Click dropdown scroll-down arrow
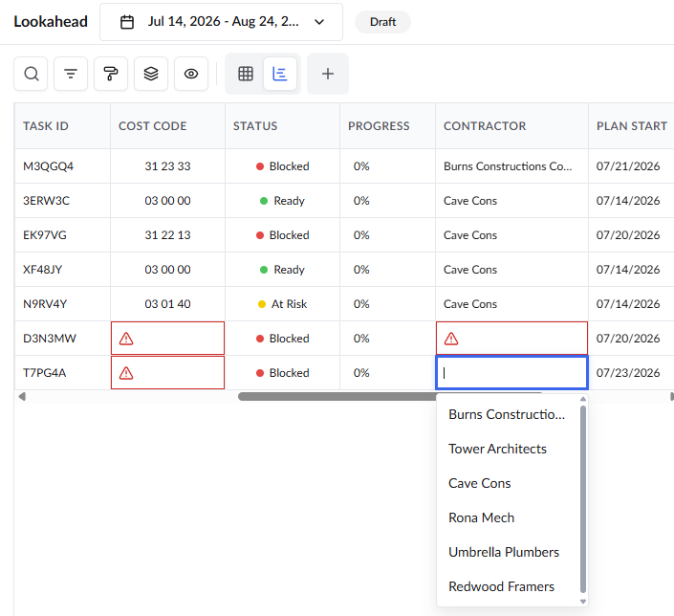 click(583, 602)
